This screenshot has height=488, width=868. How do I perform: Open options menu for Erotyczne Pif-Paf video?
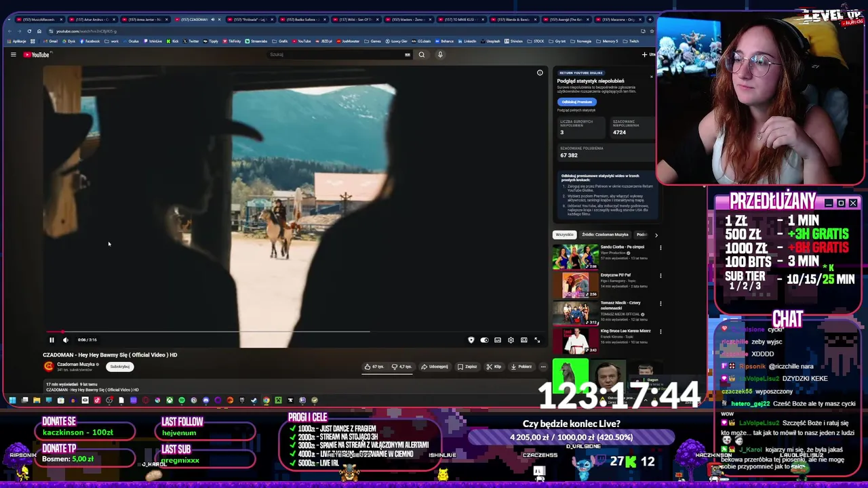click(660, 276)
